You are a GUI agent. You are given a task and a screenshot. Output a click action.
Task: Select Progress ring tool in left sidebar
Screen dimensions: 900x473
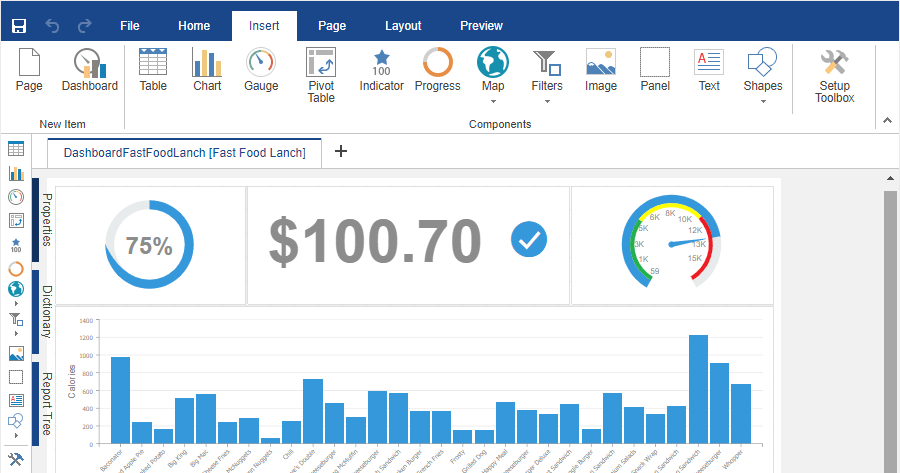(x=16, y=269)
